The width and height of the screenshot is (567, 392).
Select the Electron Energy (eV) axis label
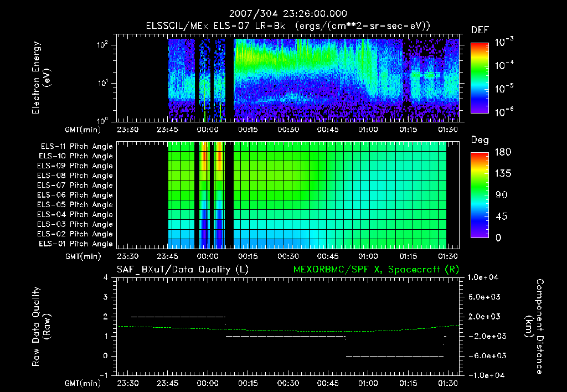pos(41,78)
